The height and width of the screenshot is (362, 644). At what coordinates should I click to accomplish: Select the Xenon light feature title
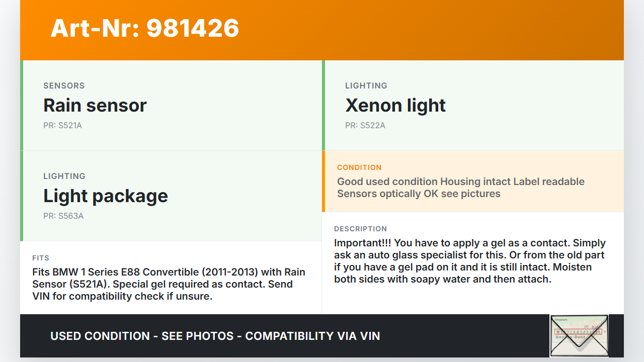[395, 105]
